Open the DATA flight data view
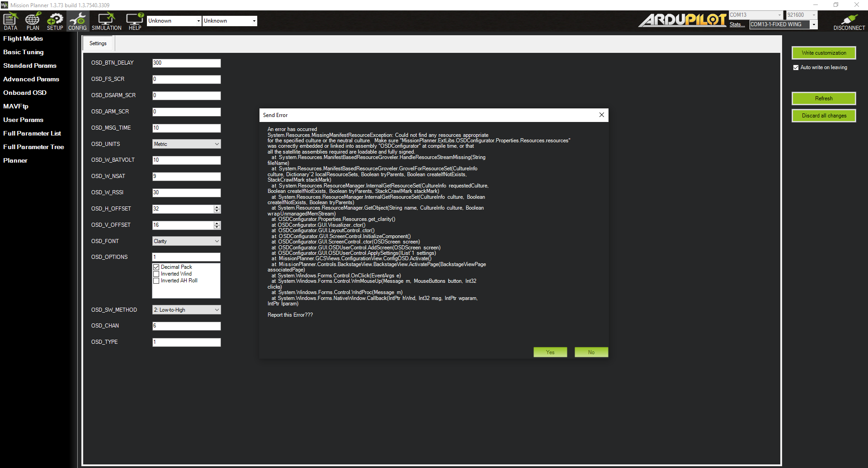The width and height of the screenshot is (868, 468). tap(10, 21)
